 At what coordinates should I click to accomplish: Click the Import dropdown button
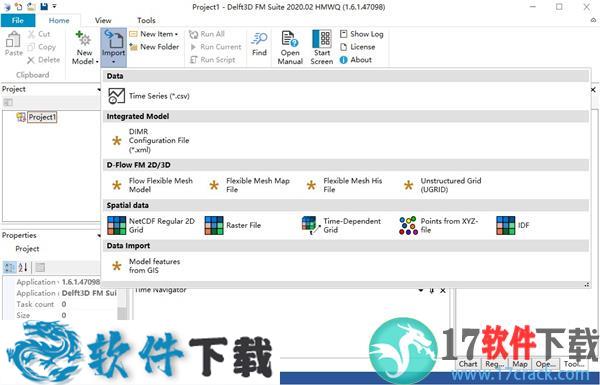(x=114, y=47)
